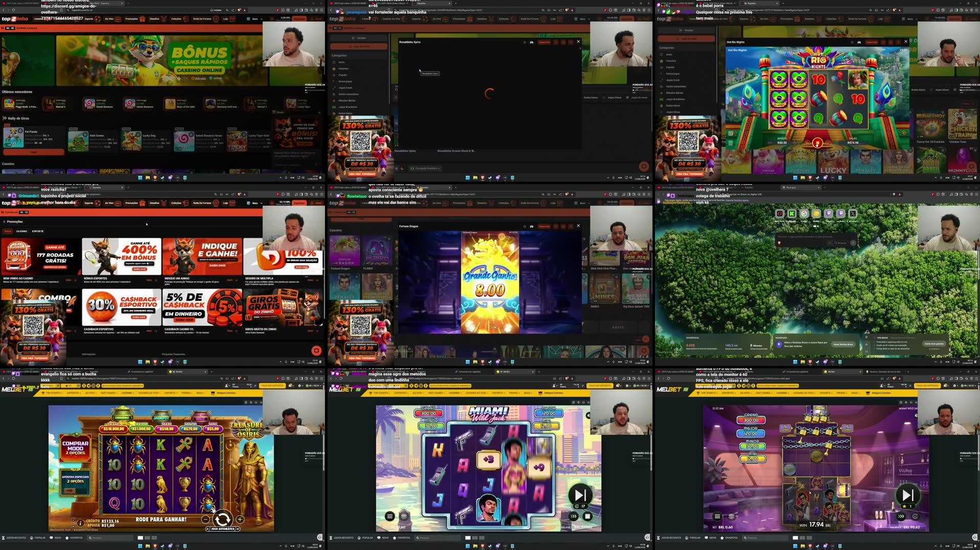The image size is (980, 550).
Task: Select Popular category in Ronaldinho Spins sidebar
Action: [342, 75]
